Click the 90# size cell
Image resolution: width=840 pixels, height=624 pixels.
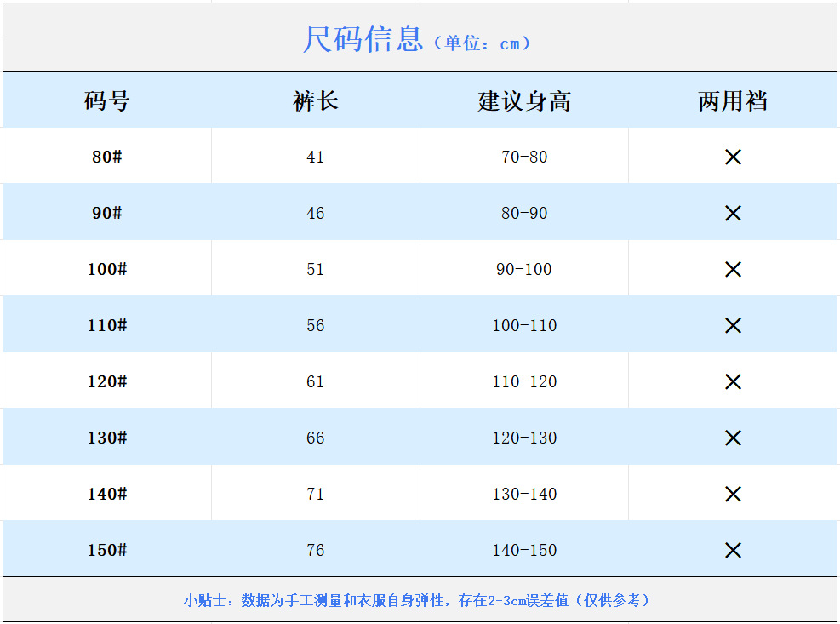(106, 213)
